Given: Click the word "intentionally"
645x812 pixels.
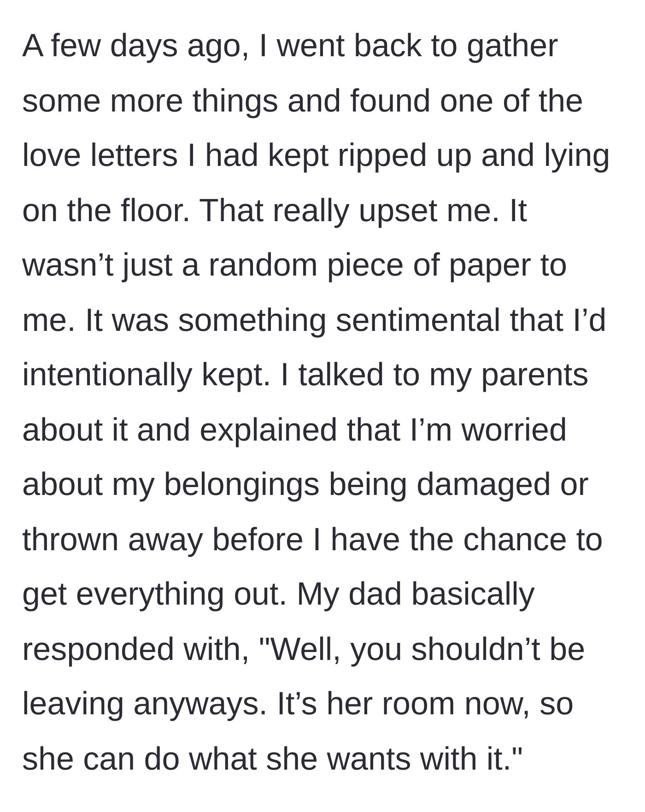Looking at the screenshot, I should tap(107, 376).
